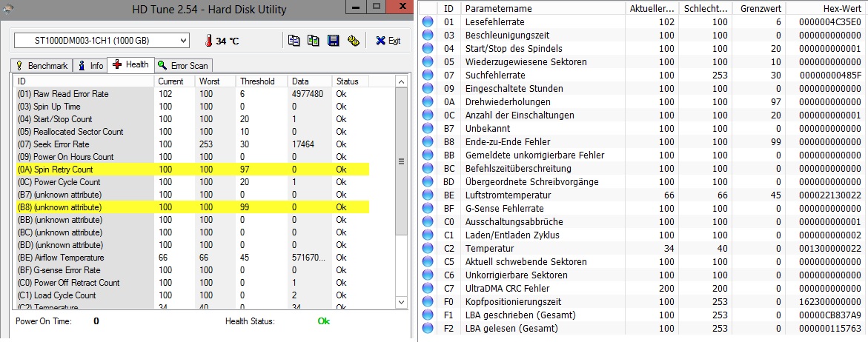Click blue icon beside LBA geschrieben (Gesamt)

pyautogui.click(x=427, y=315)
